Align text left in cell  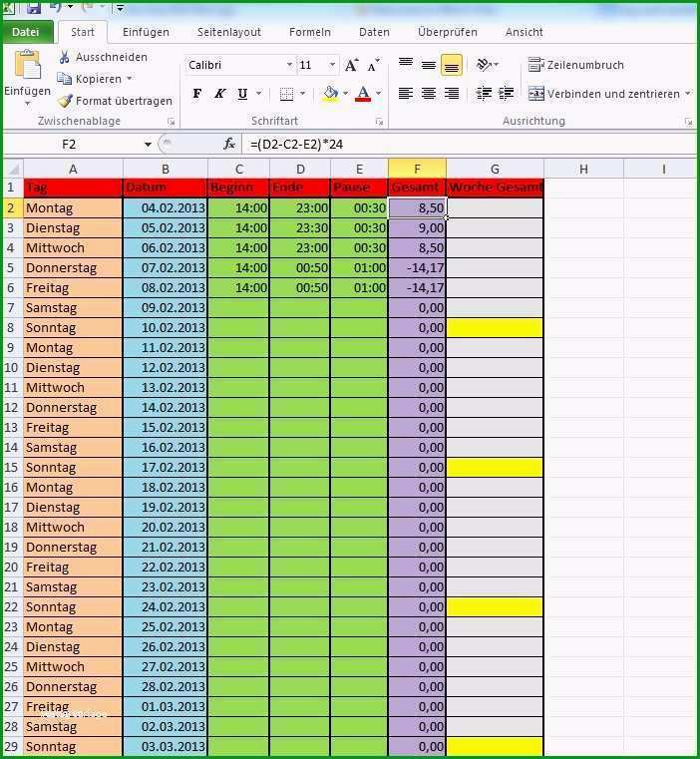pos(406,93)
